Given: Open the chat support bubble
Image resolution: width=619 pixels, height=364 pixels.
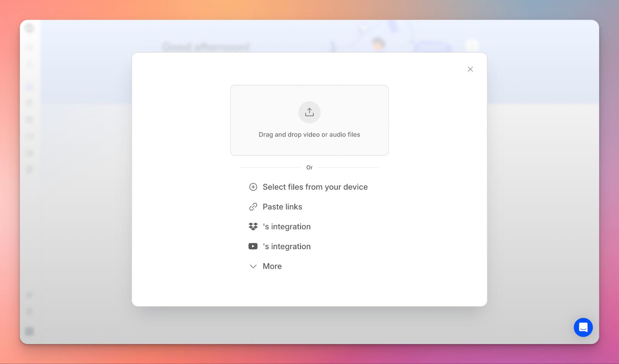Looking at the screenshot, I should (x=583, y=327).
